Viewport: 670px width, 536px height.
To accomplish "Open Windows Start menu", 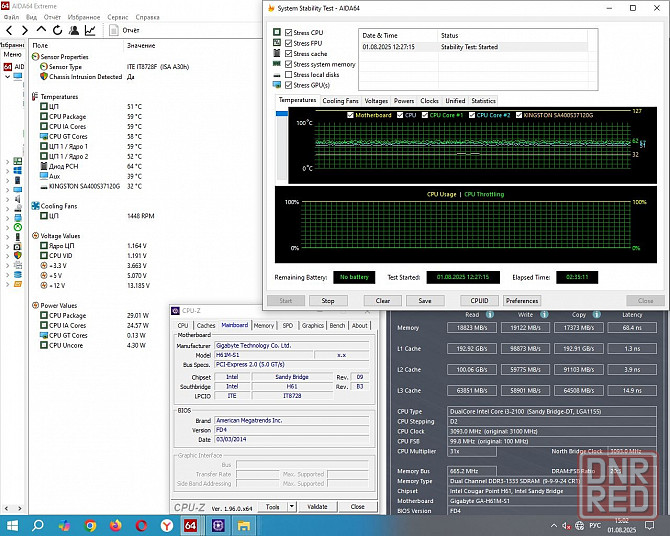I will pos(12,525).
